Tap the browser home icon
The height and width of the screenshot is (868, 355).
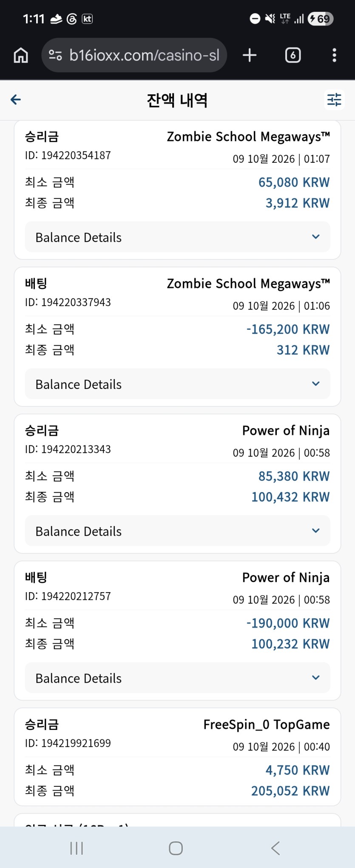click(21, 55)
